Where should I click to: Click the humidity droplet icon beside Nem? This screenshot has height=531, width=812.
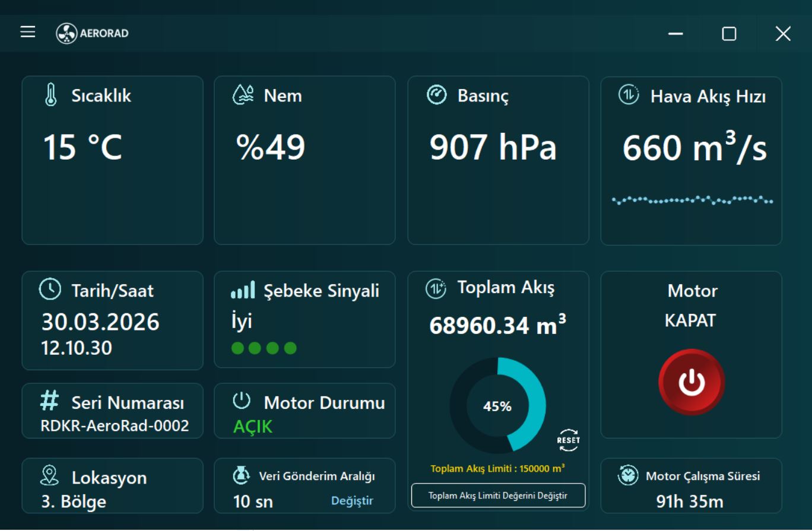[x=243, y=95]
